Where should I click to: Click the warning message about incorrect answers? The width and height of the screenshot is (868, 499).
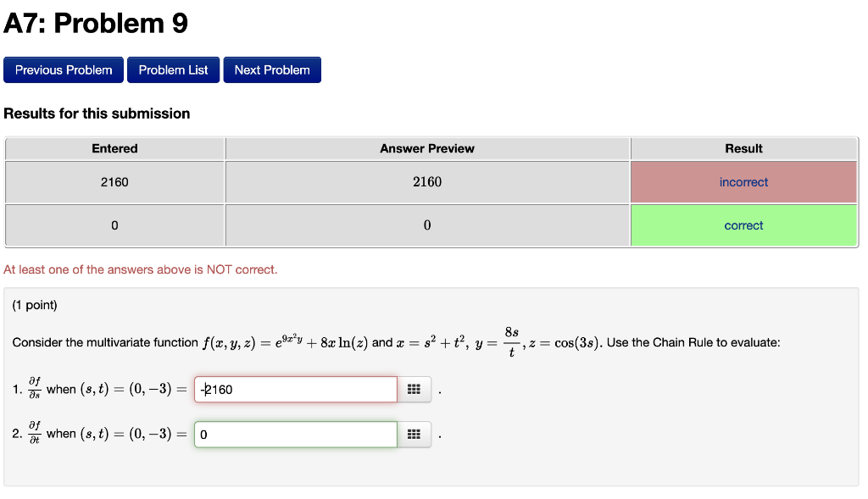(142, 269)
